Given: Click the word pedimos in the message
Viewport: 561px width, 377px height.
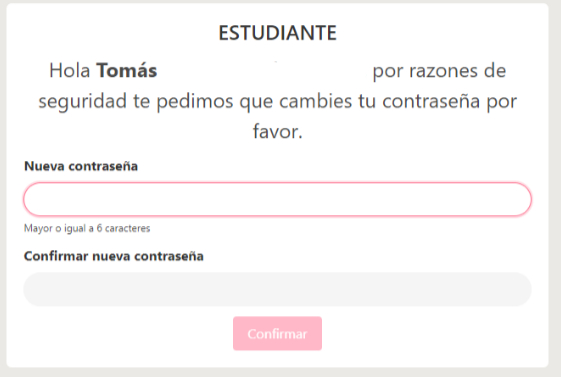Looking at the screenshot, I should pos(195,102).
